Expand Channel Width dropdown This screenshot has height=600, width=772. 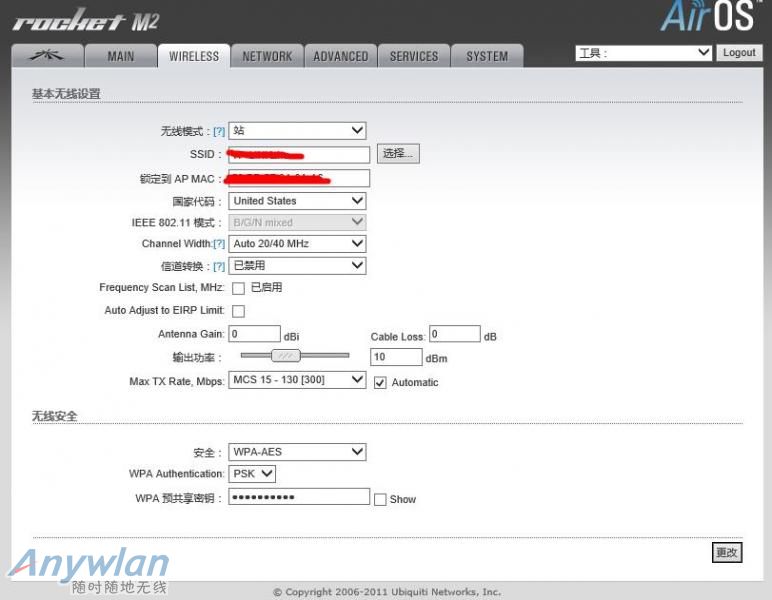click(x=297, y=243)
